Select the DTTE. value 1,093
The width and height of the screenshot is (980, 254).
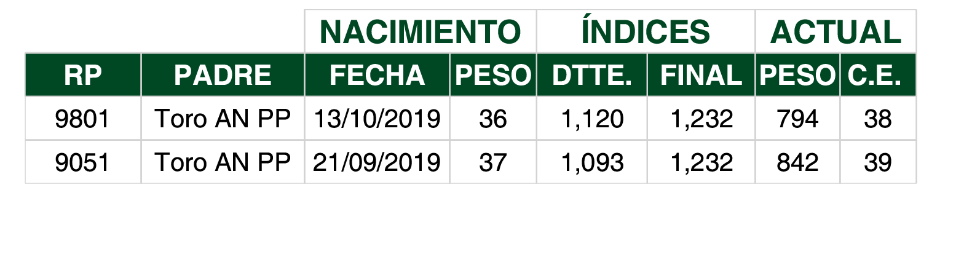pyautogui.click(x=591, y=162)
